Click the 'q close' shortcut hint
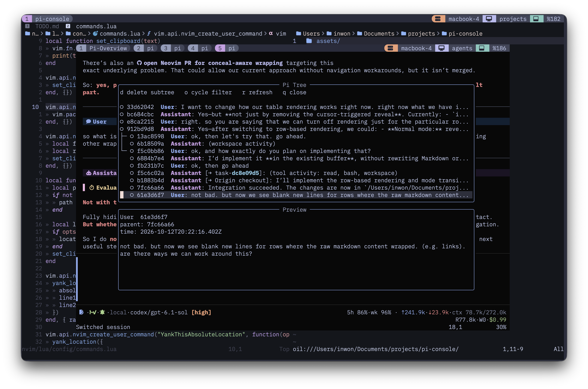Viewport: 588px width, 389px height. pyautogui.click(x=294, y=92)
